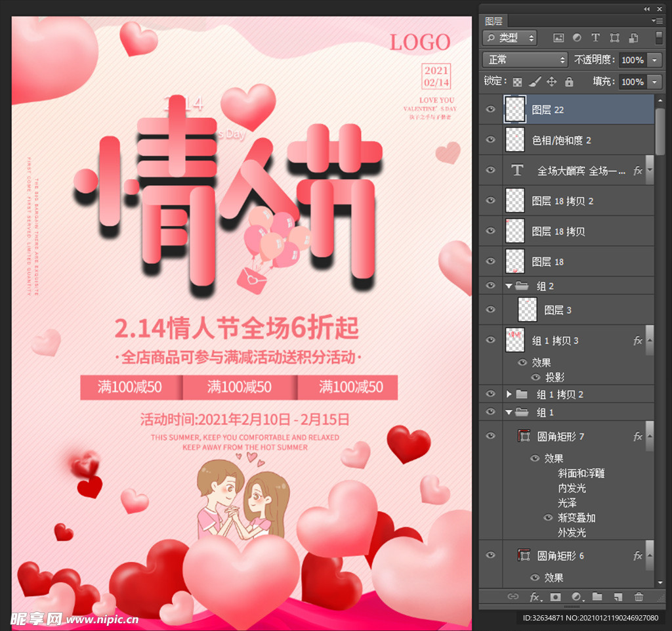Hide the 投影 drop shadow effect
This screenshot has height=631, width=672.
535,378
